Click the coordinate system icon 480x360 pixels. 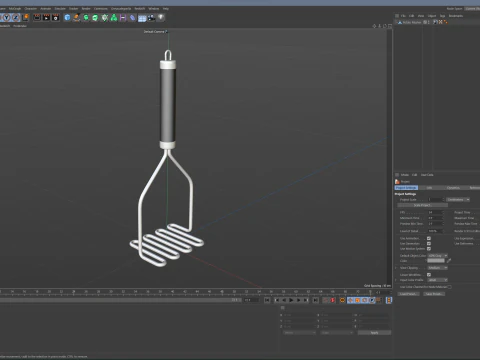coord(25,18)
